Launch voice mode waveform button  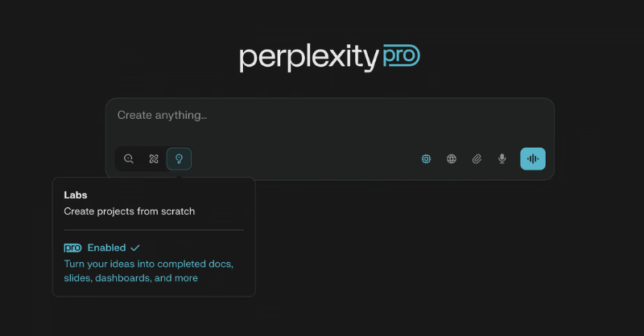coord(532,159)
